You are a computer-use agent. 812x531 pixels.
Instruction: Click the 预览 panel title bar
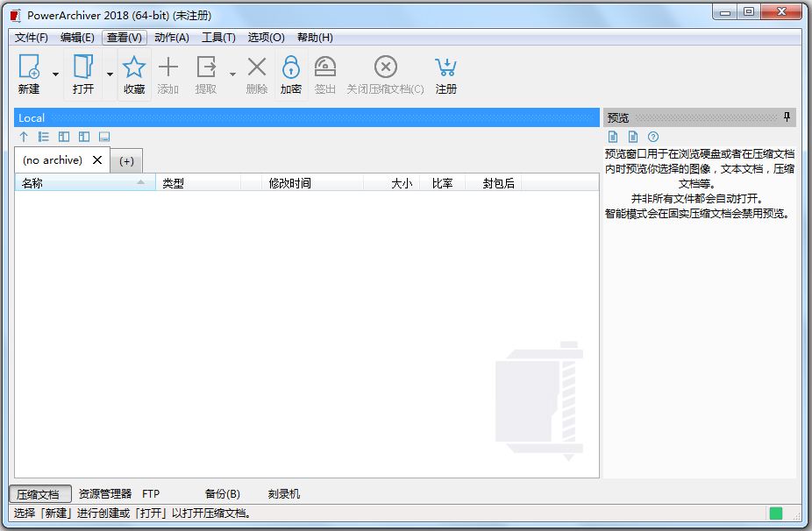[x=699, y=117]
